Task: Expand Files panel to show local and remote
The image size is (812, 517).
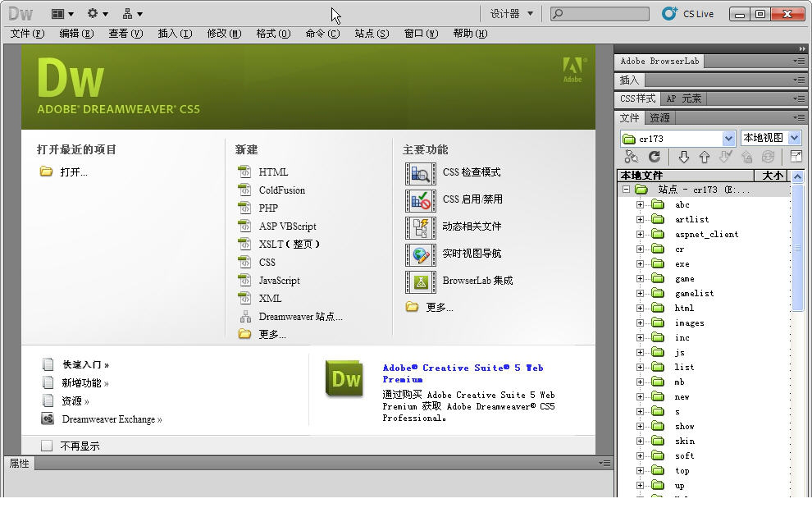Action: [x=796, y=157]
